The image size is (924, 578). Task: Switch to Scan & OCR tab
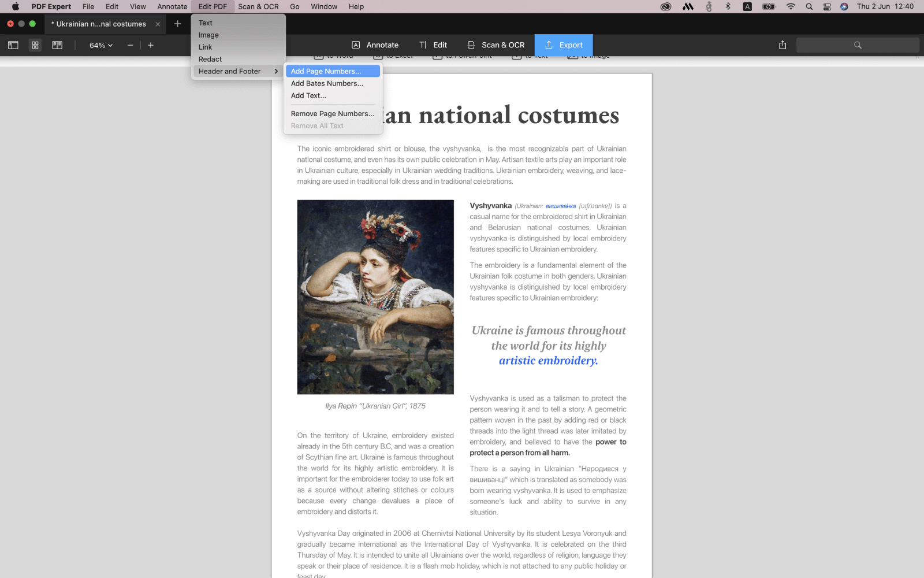coord(496,45)
